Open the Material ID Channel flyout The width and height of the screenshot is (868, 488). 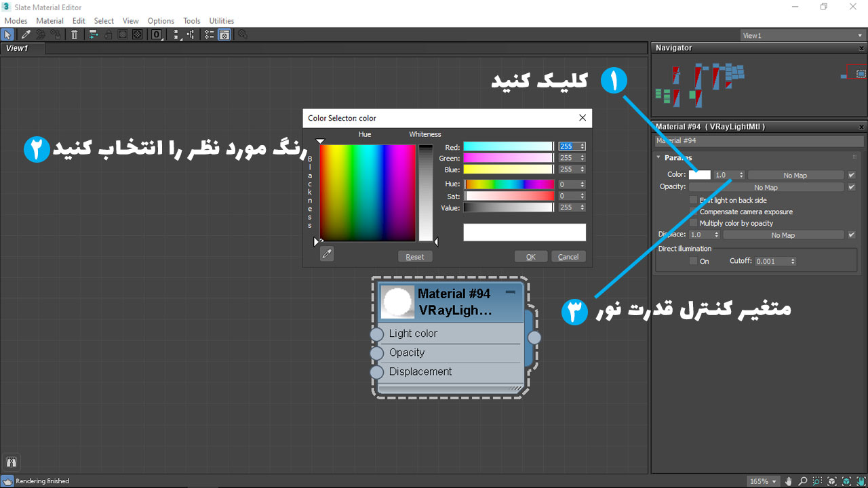(157, 35)
